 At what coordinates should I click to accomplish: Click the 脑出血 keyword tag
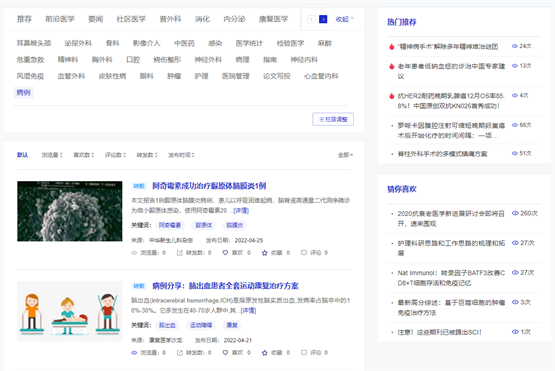(167, 325)
